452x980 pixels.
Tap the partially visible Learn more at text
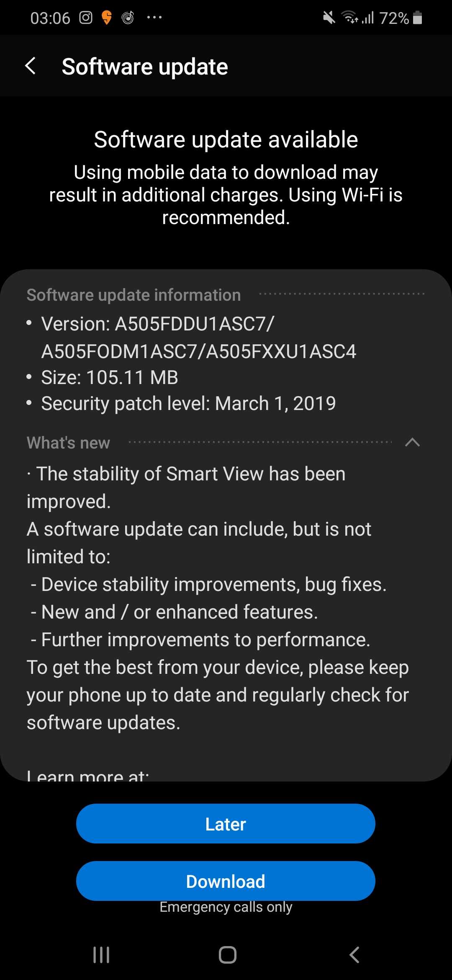[88, 775]
